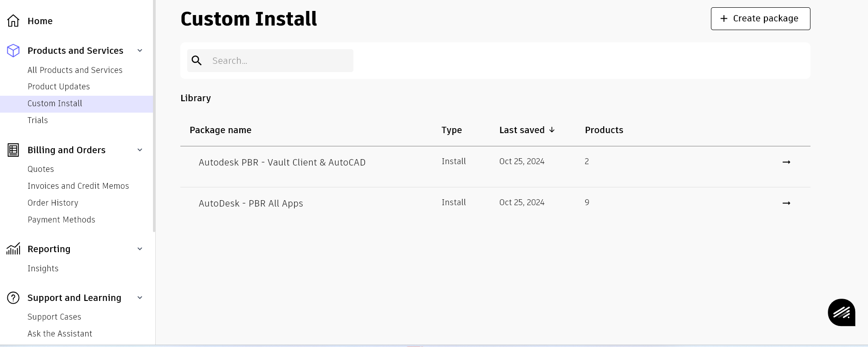Click the Reporting heading
The width and height of the screenshot is (868, 347).
pyautogui.click(x=49, y=249)
